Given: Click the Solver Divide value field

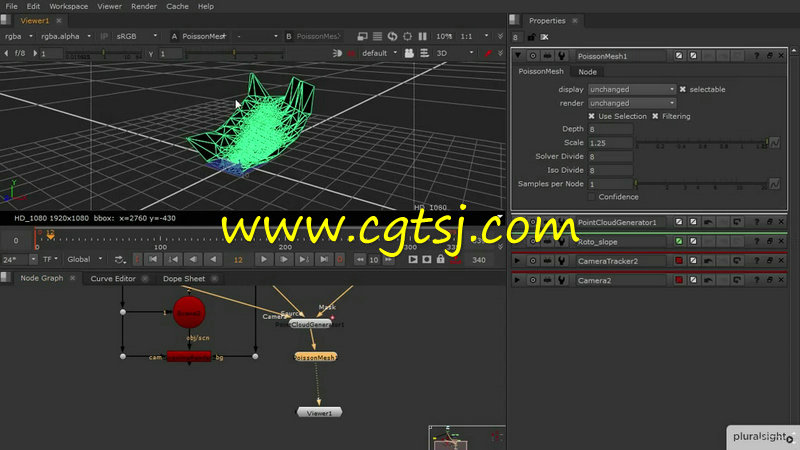Looking at the screenshot, I should coord(611,157).
